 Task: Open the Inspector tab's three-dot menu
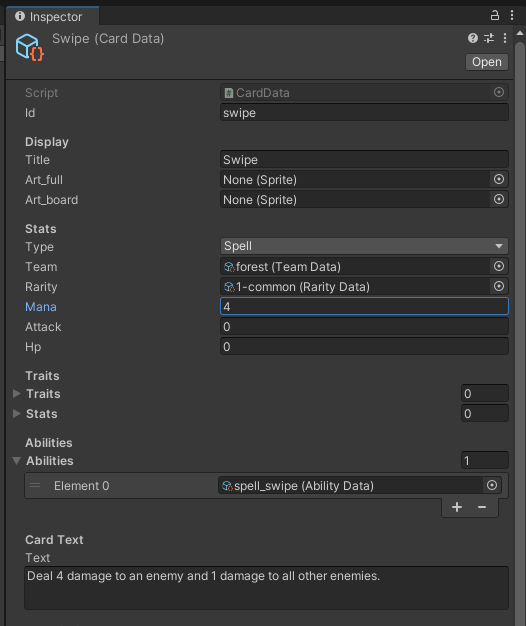pos(512,16)
